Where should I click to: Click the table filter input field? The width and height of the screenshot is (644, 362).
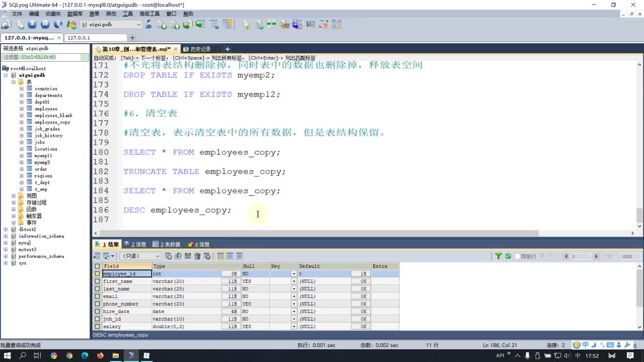tap(45, 57)
